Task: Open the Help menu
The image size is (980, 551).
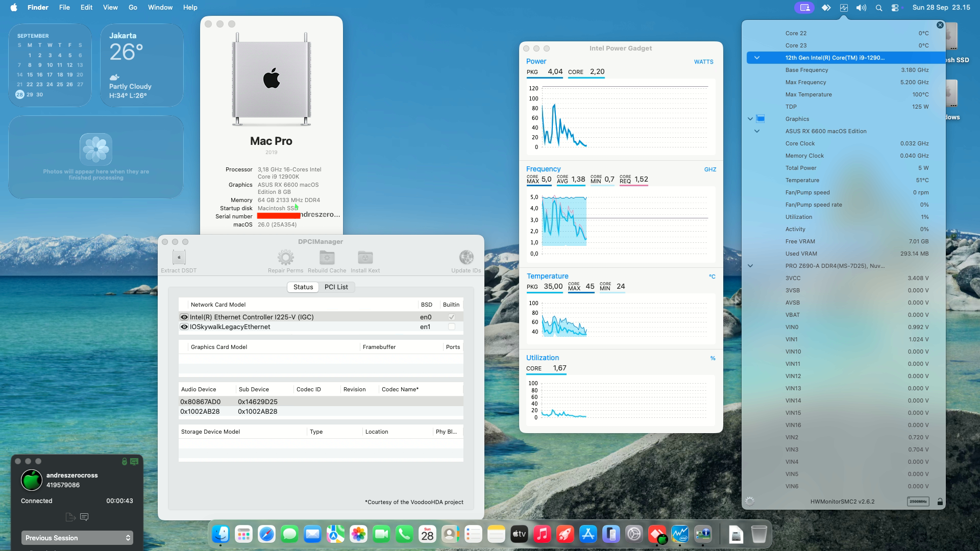Action: click(x=190, y=8)
